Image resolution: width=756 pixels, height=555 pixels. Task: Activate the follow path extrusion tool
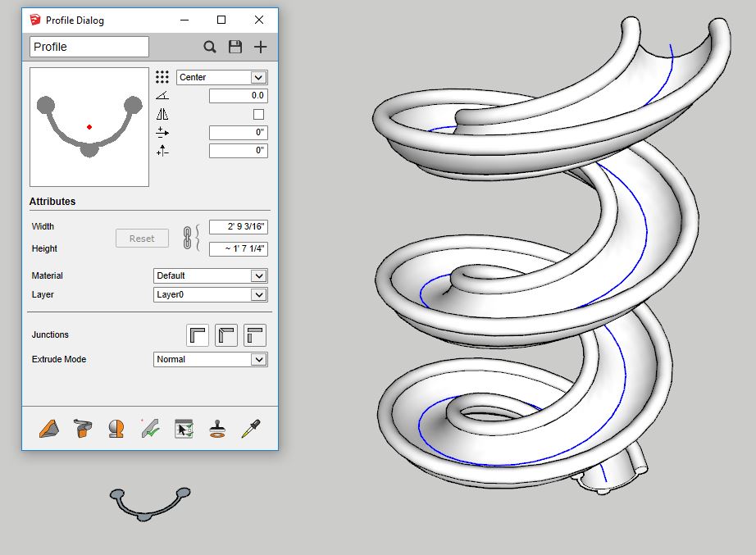tap(81, 428)
